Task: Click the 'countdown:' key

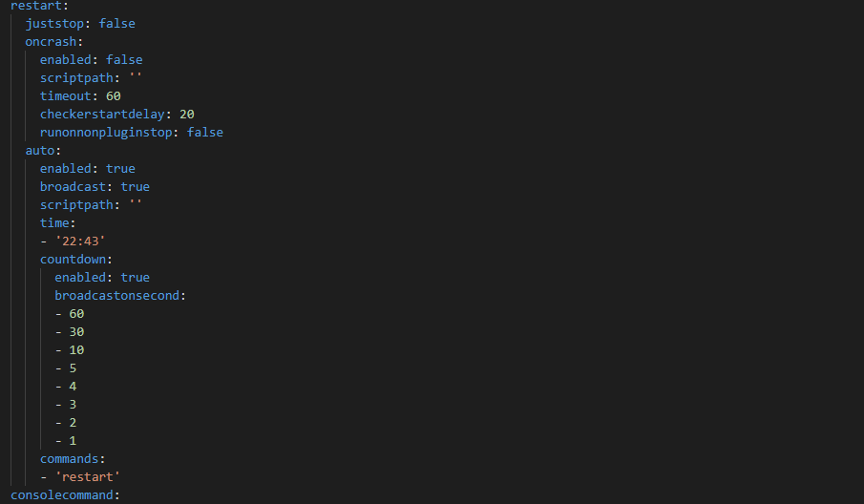Action: [76, 260]
